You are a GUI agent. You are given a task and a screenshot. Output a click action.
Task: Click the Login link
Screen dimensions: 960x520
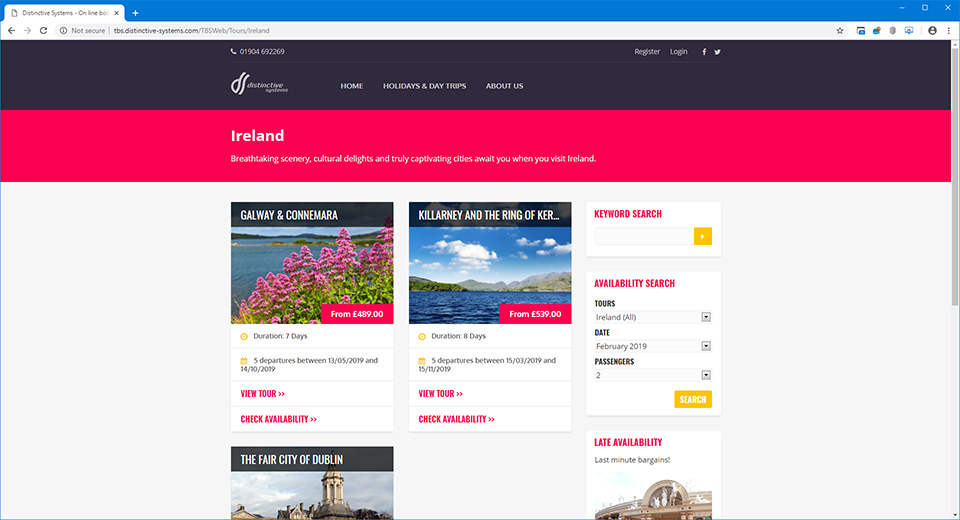678,51
